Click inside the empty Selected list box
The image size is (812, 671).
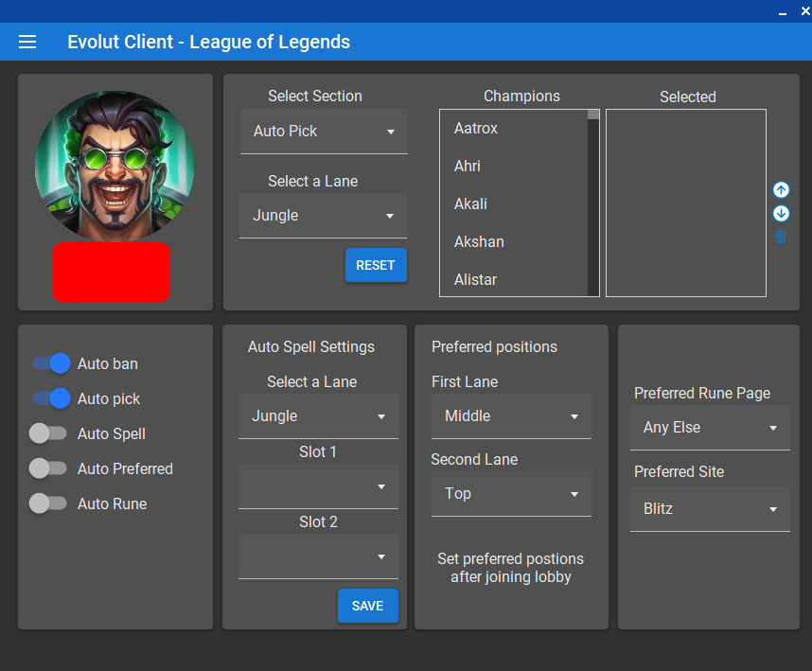click(x=685, y=203)
